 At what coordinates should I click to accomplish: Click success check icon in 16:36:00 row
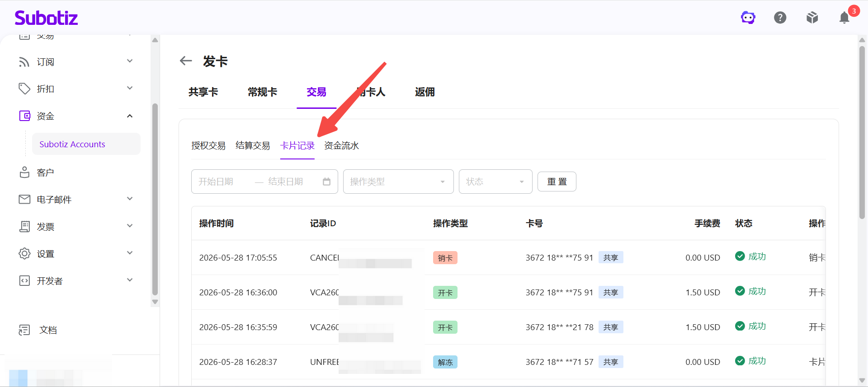pos(740,291)
